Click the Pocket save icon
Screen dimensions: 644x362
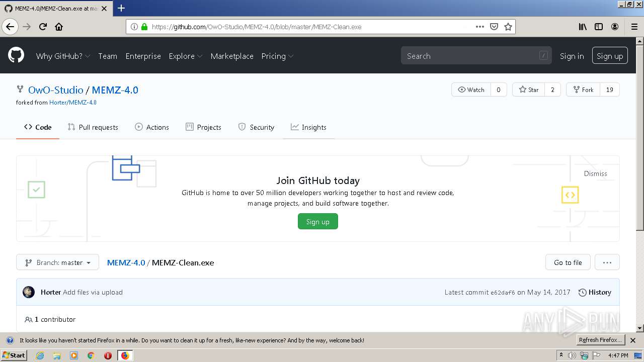(494, 27)
